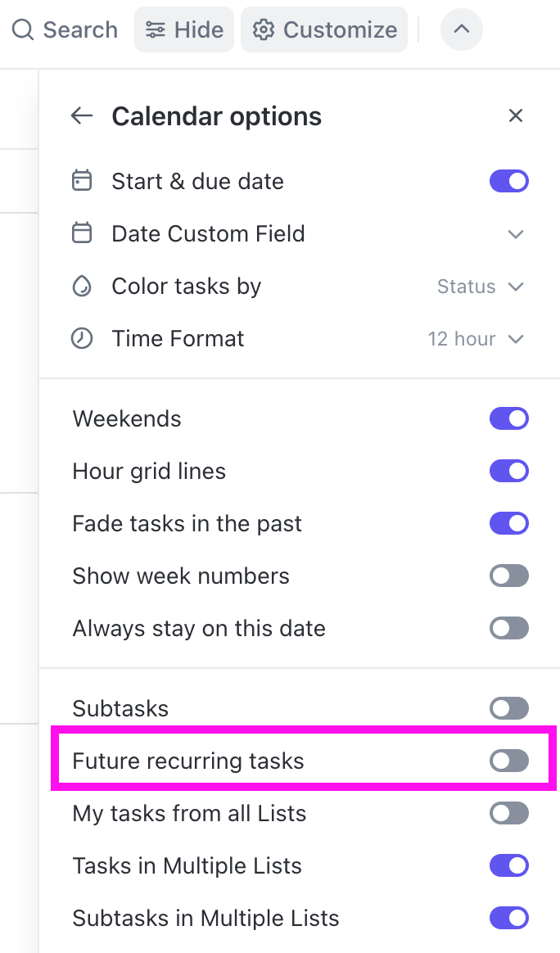Turn off the Weekends toggle
The image size is (560, 953).
click(509, 418)
